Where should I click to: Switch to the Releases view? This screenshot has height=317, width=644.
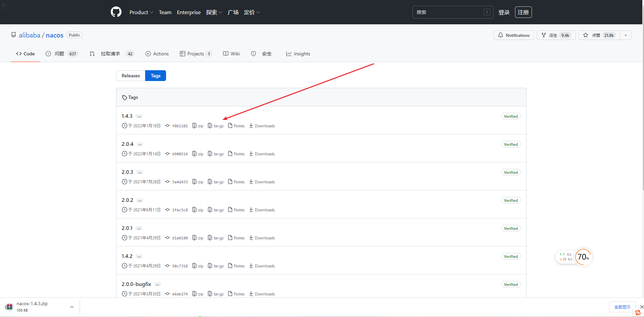coord(131,76)
